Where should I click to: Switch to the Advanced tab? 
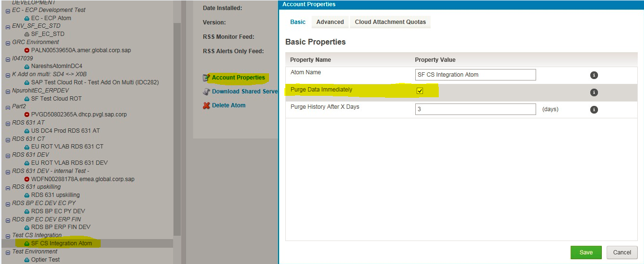tap(330, 22)
